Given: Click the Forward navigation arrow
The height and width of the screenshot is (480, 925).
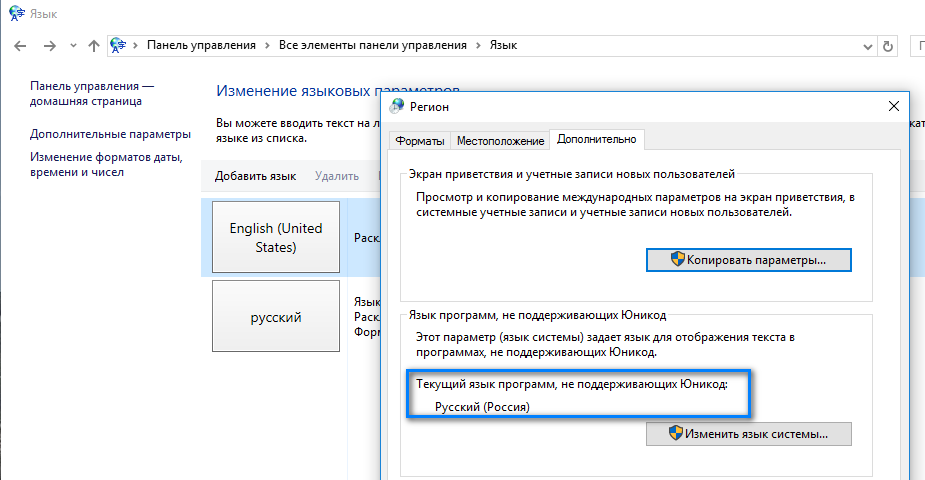Looking at the screenshot, I should [x=49, y=46].
